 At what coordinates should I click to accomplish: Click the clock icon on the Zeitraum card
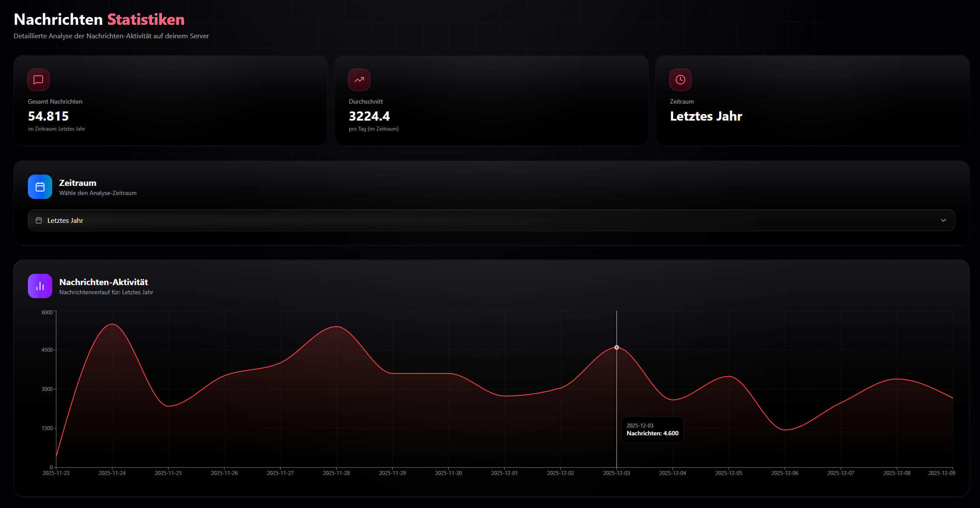pyautogui.click(x=680, y=80)
